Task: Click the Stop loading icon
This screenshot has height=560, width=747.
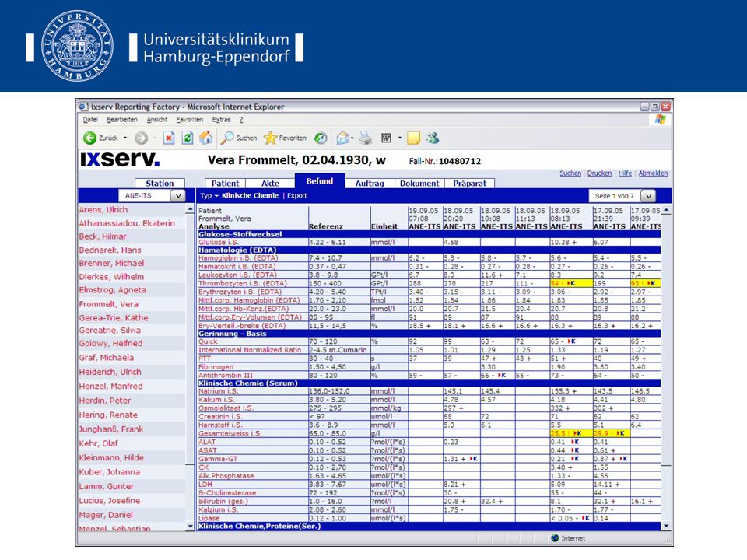Action: [169, 138]
